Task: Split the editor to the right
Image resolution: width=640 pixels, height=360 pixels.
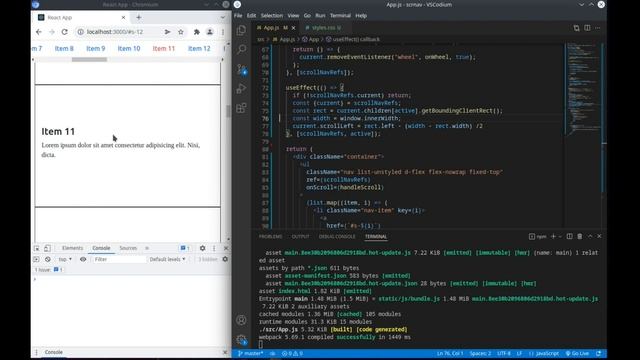Action: (587, 28)
